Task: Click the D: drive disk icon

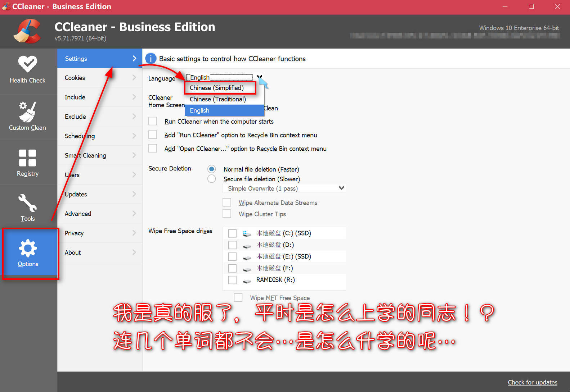Action: (x=247, y=246)
